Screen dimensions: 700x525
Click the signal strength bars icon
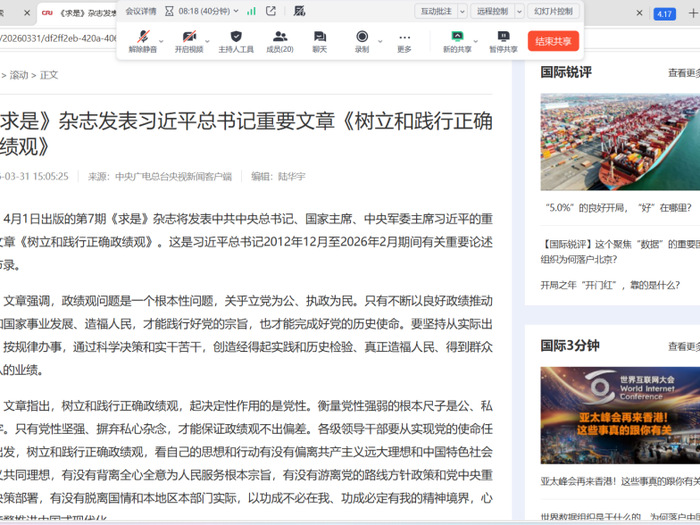(252, 11)
